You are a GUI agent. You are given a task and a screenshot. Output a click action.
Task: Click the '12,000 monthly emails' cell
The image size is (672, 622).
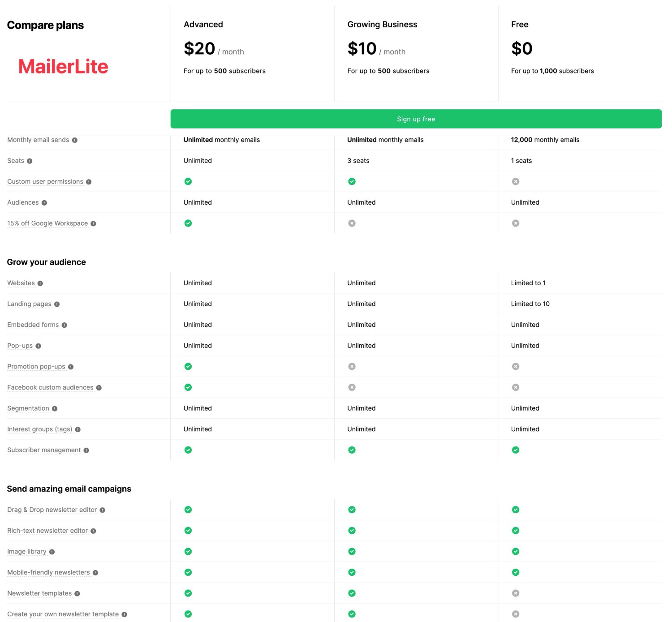point(545,140)
